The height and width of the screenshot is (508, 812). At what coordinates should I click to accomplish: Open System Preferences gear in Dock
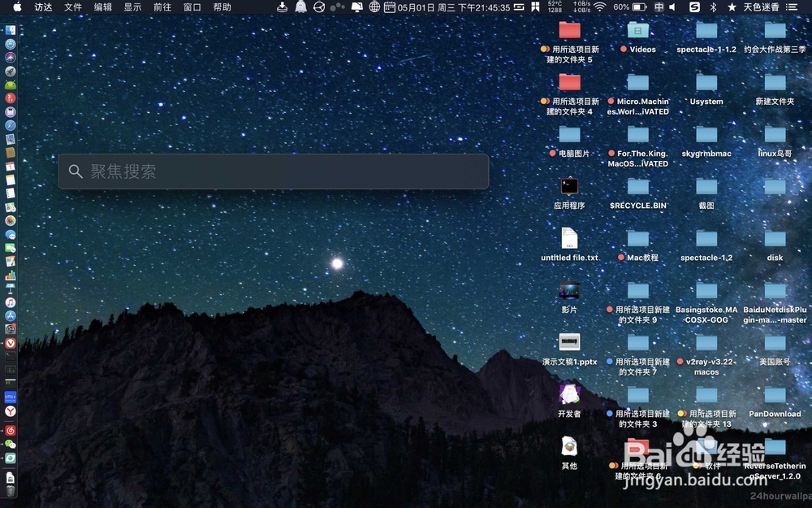pos(11,329)
